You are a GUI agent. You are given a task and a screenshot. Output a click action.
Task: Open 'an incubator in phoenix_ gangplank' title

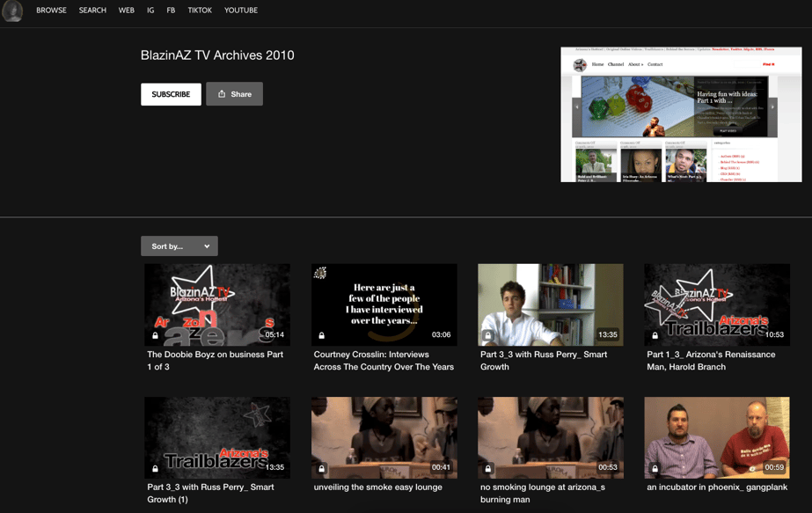[x=717, y=487]
